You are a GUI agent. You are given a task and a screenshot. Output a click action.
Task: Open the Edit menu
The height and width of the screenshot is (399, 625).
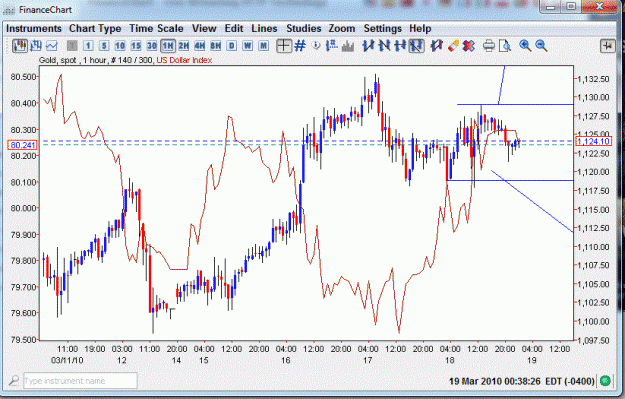click(x=234, y=29)
